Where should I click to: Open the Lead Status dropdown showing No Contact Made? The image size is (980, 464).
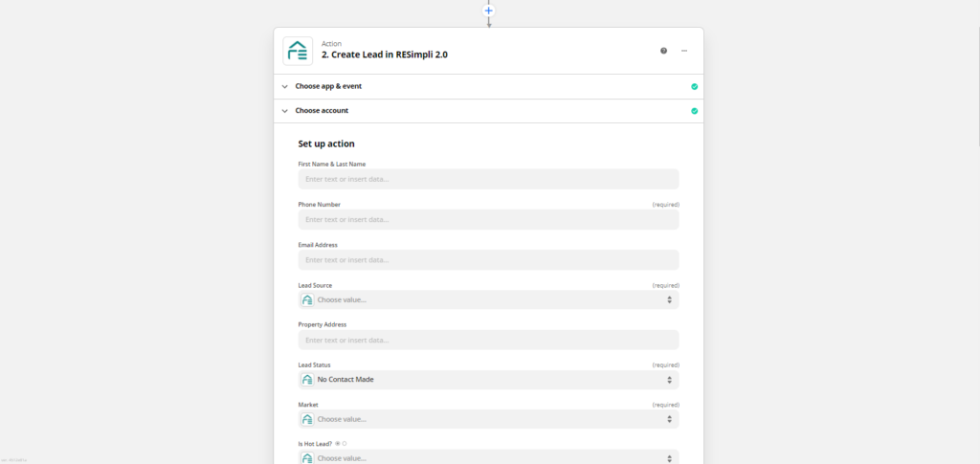489,380
